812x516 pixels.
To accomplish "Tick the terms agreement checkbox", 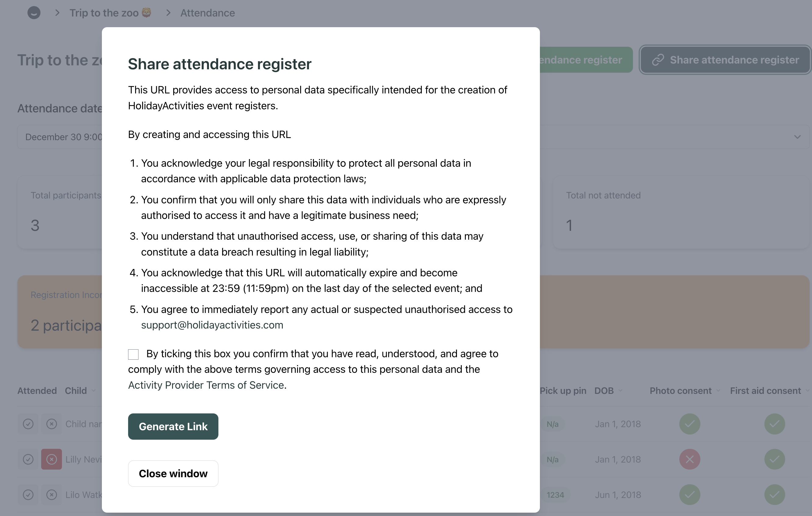I will point(133,354).
